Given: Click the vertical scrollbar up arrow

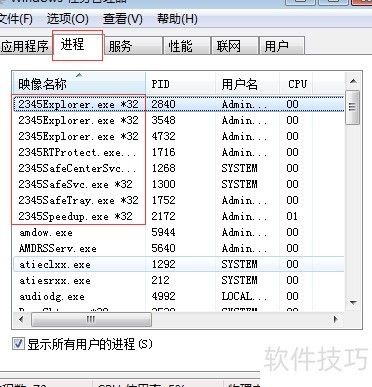Looking at the screenshot, I should click(x=353, y=81).
